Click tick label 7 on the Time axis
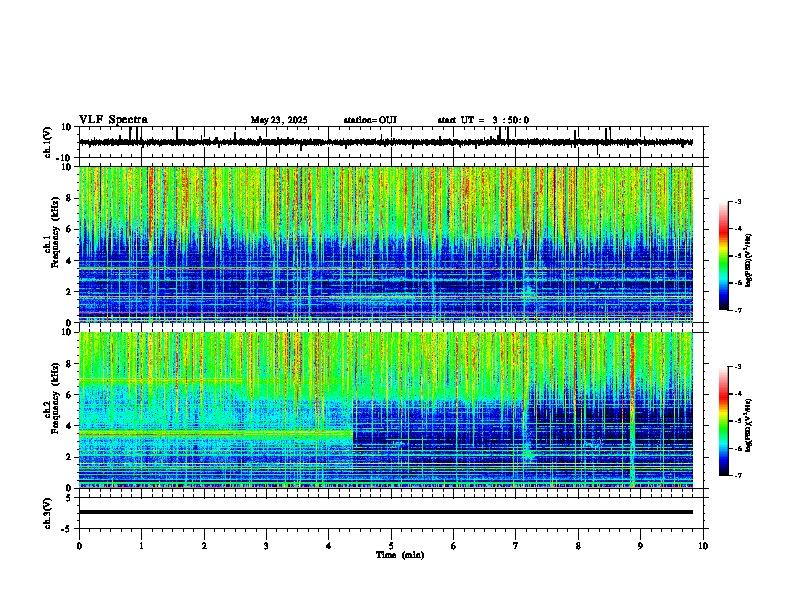The width and height of the screenshot is (792, 612). pos(516,546)
